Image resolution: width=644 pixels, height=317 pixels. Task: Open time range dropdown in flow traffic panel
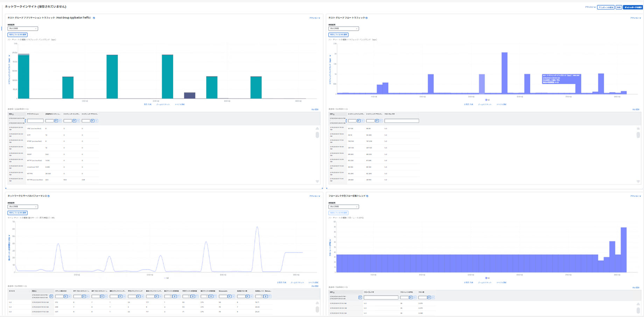(343, 29)
